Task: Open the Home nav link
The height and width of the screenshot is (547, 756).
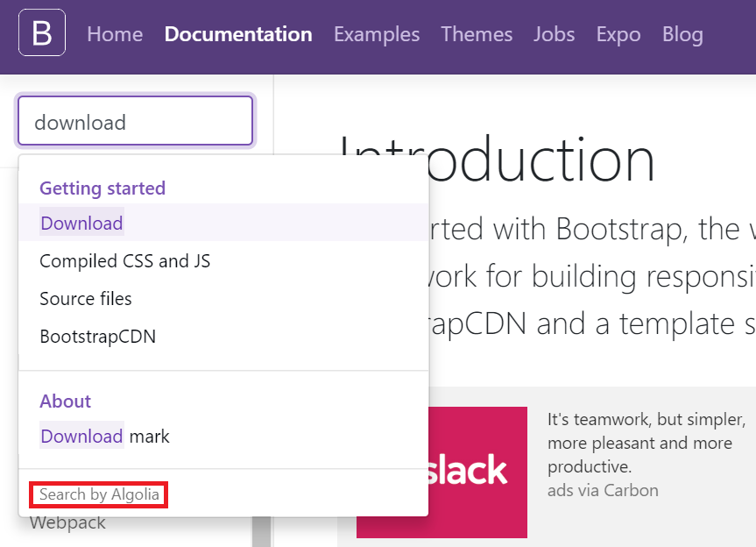Action: coord(115,34)
